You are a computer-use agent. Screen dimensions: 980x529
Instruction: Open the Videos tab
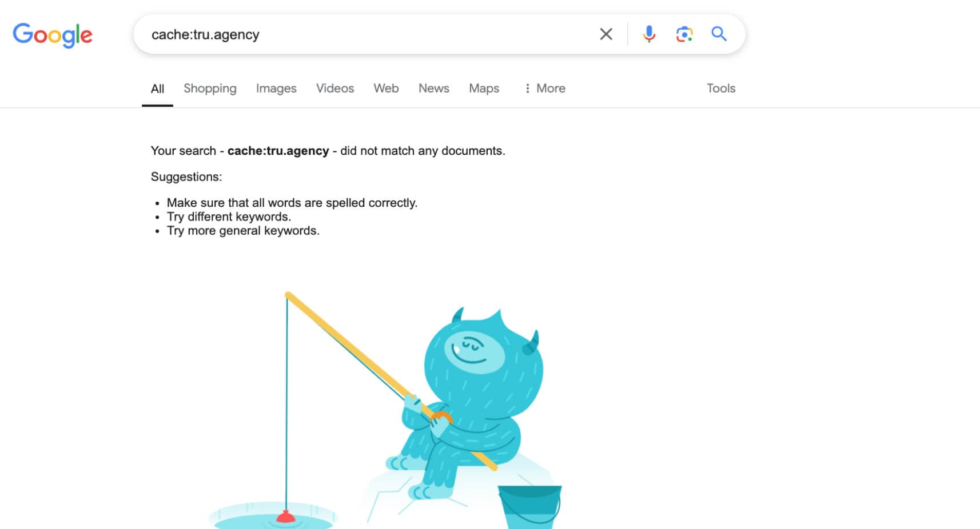point(335,89)
